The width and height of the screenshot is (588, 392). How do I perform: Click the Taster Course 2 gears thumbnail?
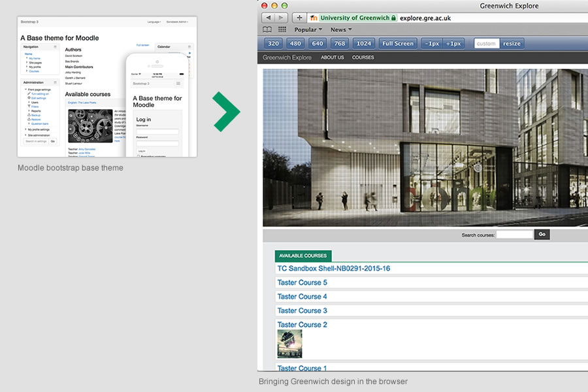(289, 343)
